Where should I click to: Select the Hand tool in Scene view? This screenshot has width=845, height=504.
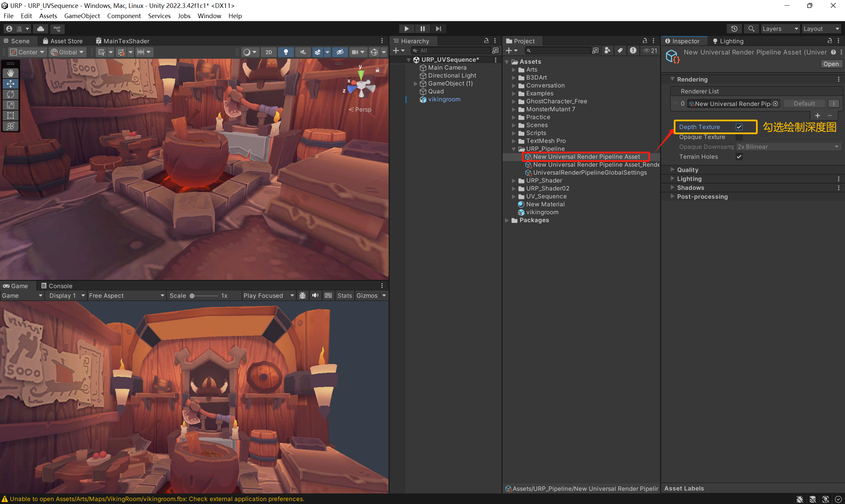(x=11, y=73)
